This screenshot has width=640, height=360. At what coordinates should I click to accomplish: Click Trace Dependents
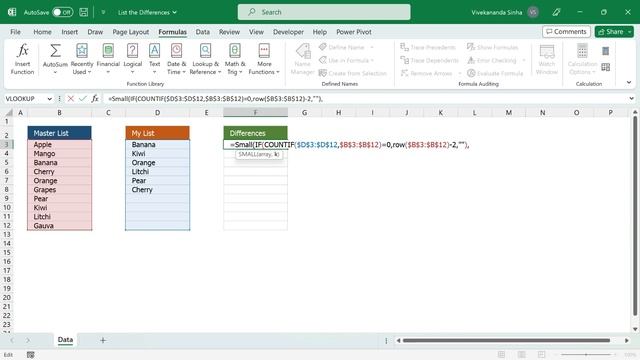pyautogui.click(x=429, y=60)
